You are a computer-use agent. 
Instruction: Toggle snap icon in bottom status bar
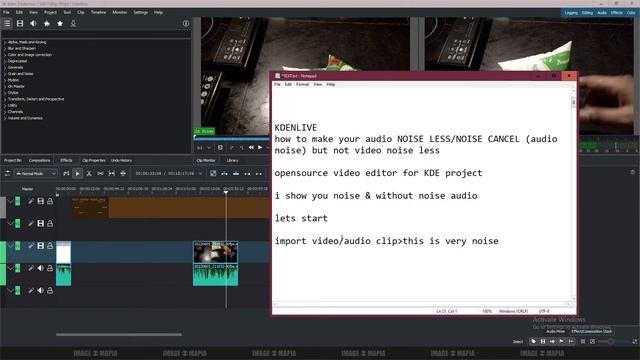tap(571, 342)
